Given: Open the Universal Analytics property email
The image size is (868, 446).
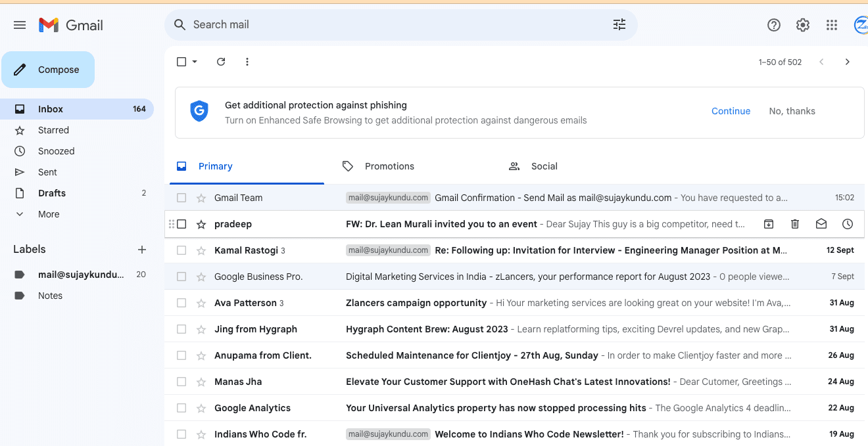Looking at the screenshot, I should [x=514, y=408].
